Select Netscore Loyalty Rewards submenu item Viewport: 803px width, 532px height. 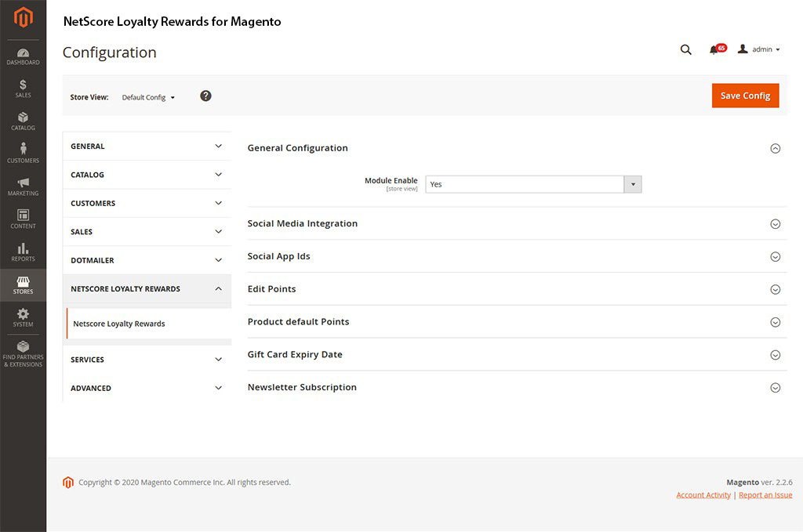(119, 324)
